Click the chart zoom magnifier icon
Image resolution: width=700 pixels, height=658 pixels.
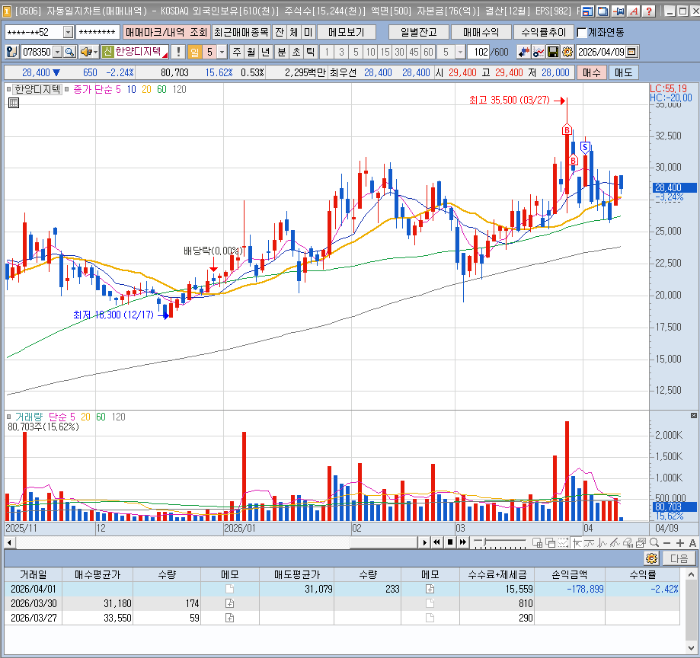click(654, 543)
